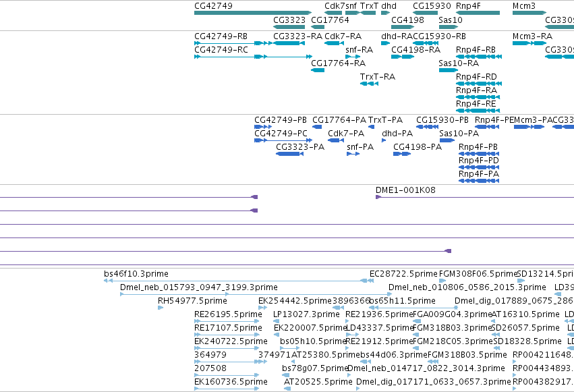This screenshot has height=392, width=574.
Task: Select EST Dmel_neb_010806_0586_2015.3prime
Action: point(467,287)
